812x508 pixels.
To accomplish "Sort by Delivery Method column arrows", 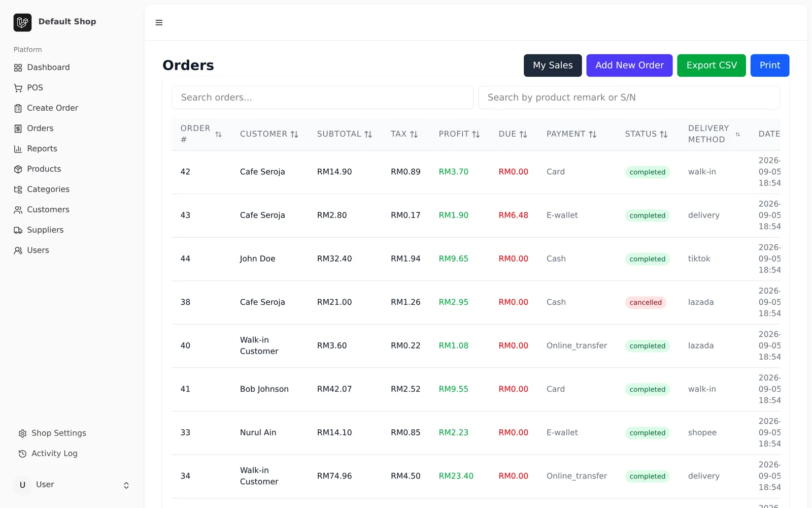I will coord(738,134).
